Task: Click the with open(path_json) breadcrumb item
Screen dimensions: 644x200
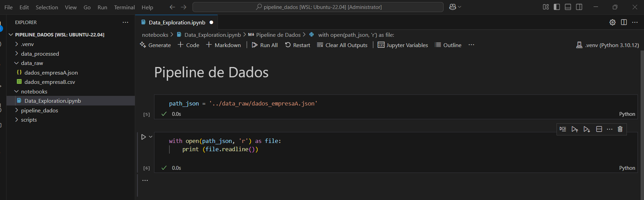Action: 352,35
